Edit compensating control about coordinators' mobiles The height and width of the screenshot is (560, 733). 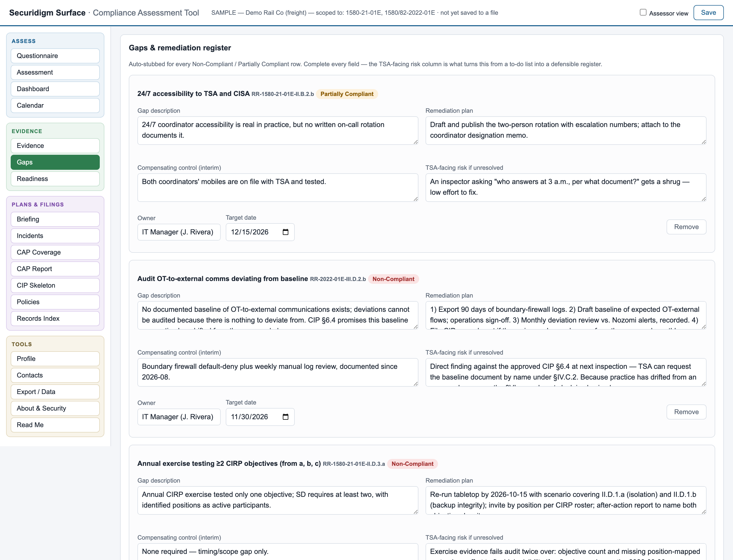(278, 187)
